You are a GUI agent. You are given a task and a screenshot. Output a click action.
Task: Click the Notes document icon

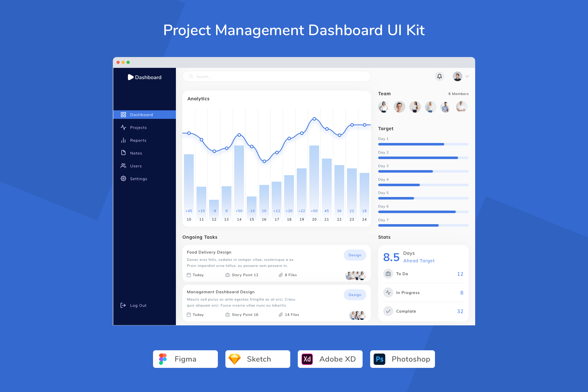click(x=123, y=153)
